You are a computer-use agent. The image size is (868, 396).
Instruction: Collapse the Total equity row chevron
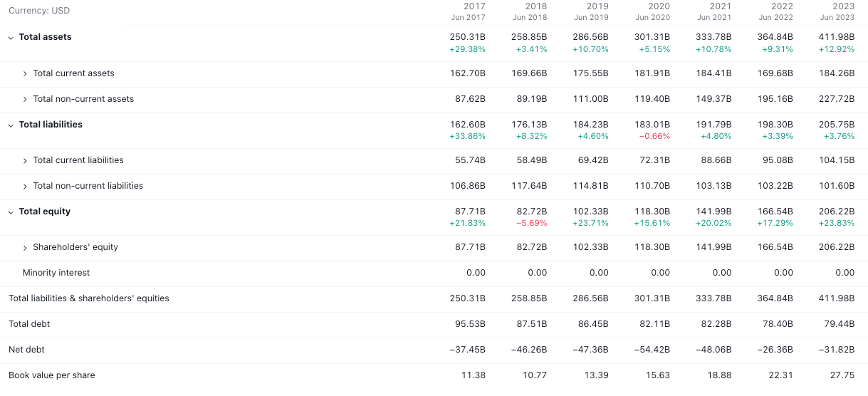point(11,212)
